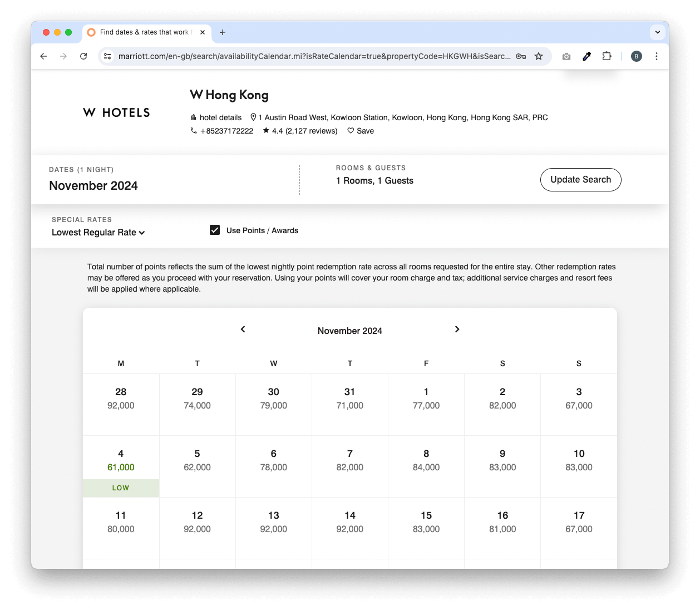Viewport: 700px width, 610px height.
Task: View hotel details link
Action: pos(216,117)
